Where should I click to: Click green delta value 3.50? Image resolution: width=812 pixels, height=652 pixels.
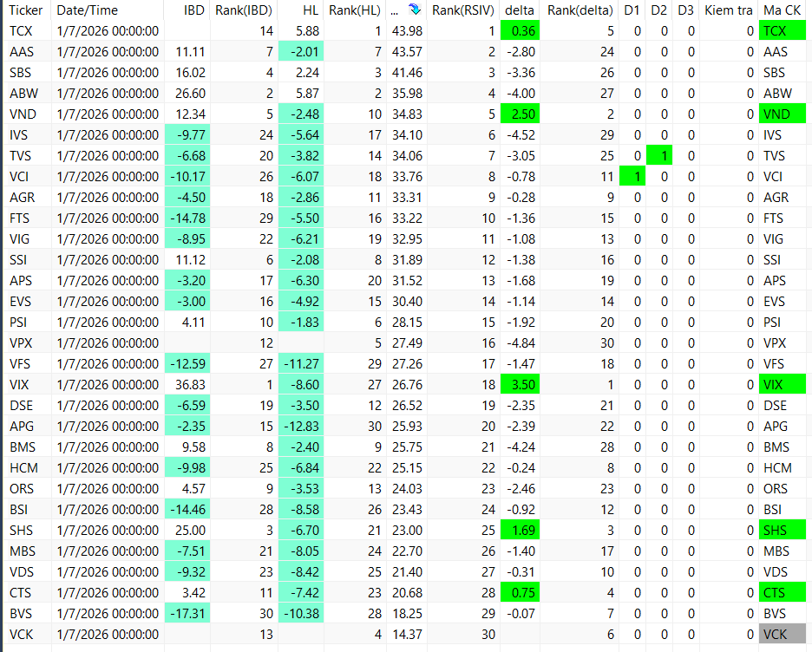tap(520, 384)
